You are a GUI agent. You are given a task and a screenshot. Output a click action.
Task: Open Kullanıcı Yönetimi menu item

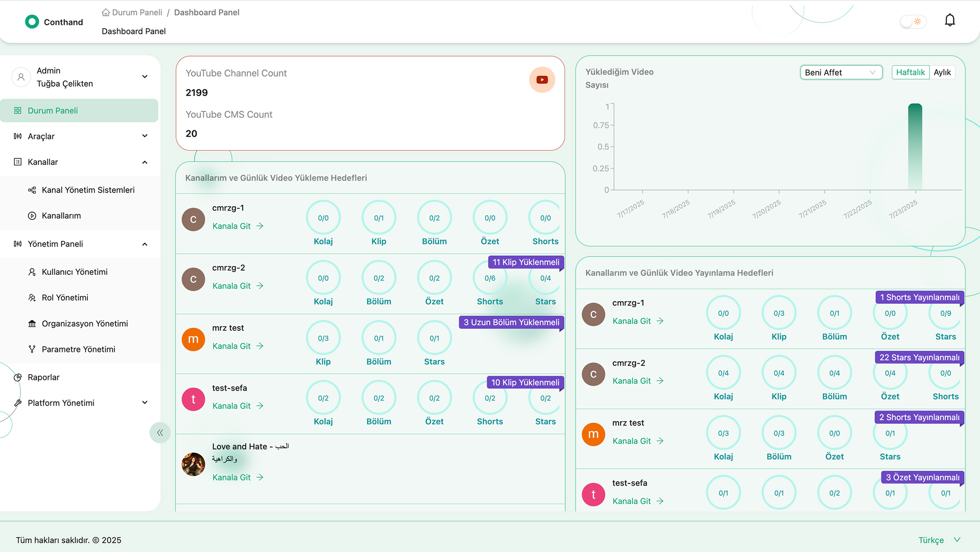click(75, 272)
